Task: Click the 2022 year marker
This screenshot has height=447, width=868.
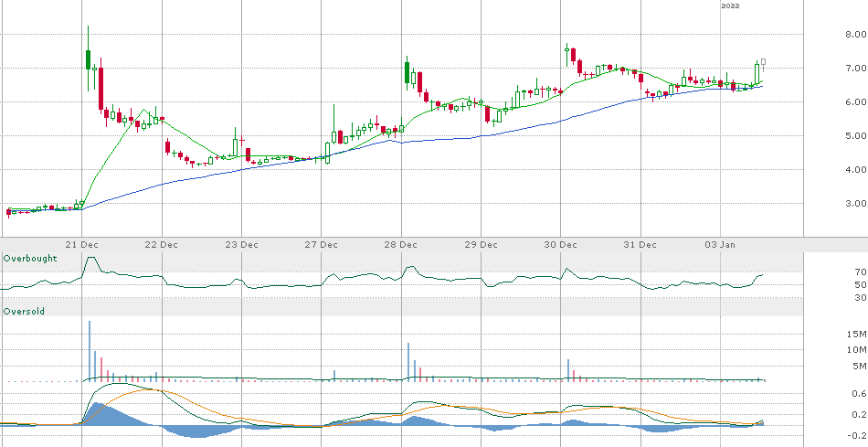Action: pyautogui.click(x=731, y=5)
